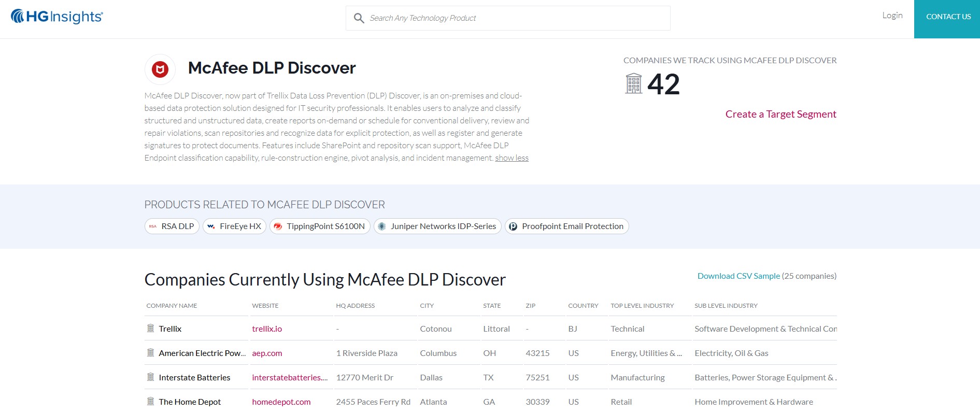The height and width of the screenshot is (413, 980).
Task: Open the RSA DLP related product
Action: click(x=172, y=226)
